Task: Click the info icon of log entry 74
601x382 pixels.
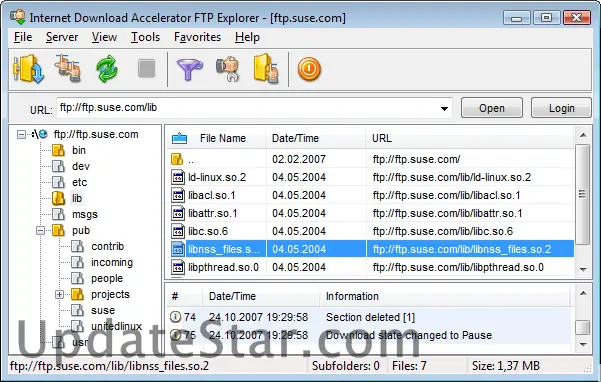Action: [x=175, y=317]
